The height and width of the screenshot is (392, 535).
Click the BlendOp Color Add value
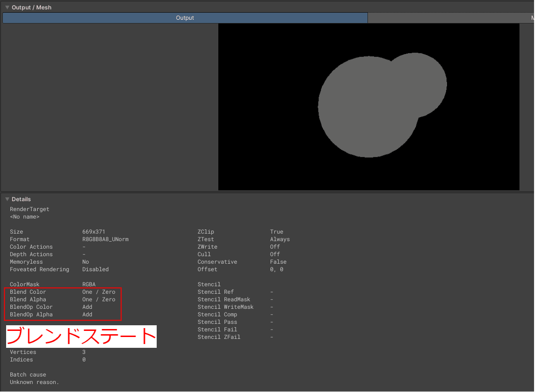point(87,306)
